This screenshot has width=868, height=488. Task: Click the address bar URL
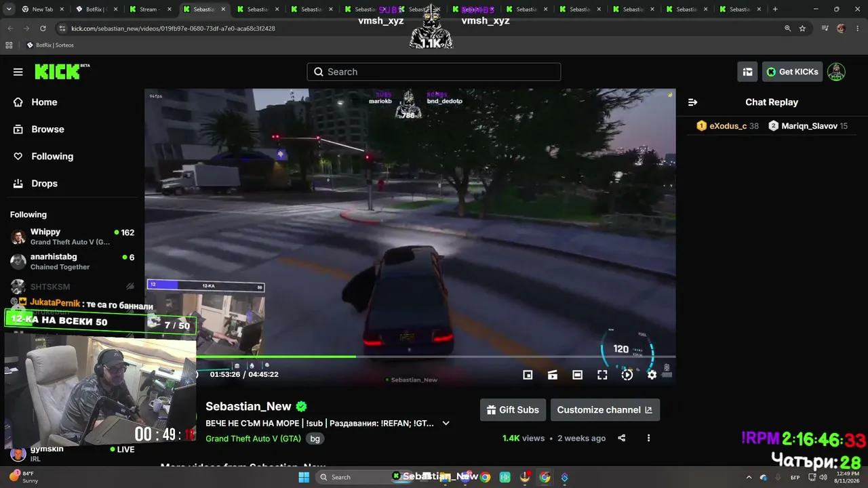173,28
